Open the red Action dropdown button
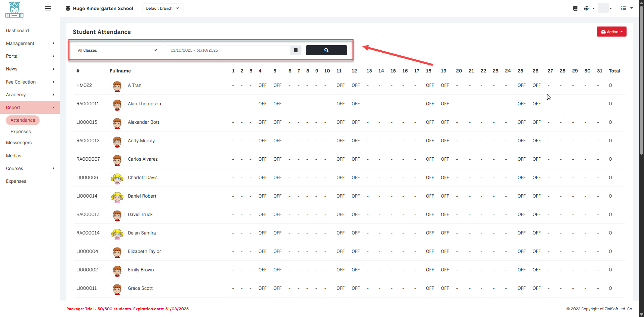 pos(611,32)
